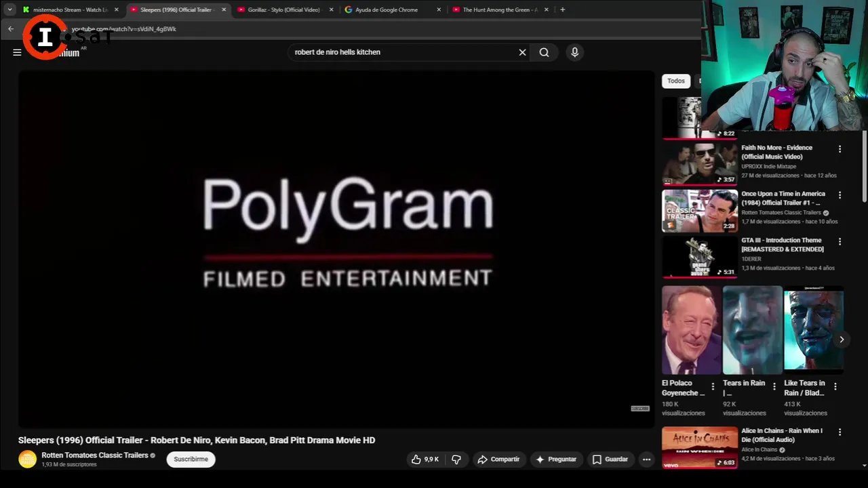The image size is (868, 488).
Task: Click the Sleepers (1996) Official Trailer title
Action: [x=197, y=440]
